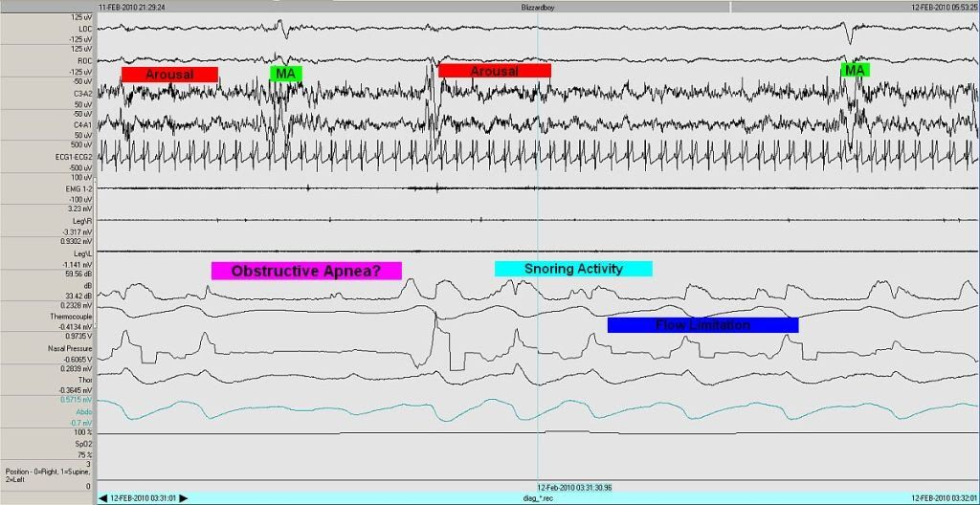Select the second red Arousal marker

pos(495,71)
